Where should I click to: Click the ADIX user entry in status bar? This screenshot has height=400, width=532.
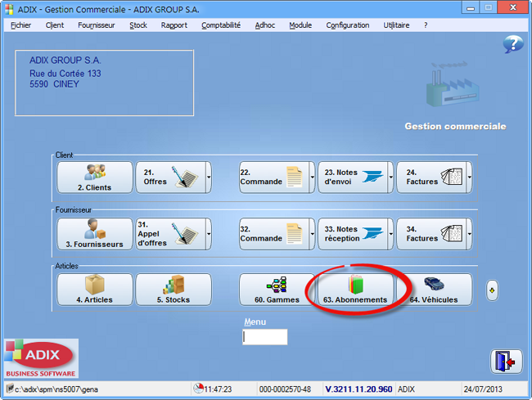click(x=406, y=389)
